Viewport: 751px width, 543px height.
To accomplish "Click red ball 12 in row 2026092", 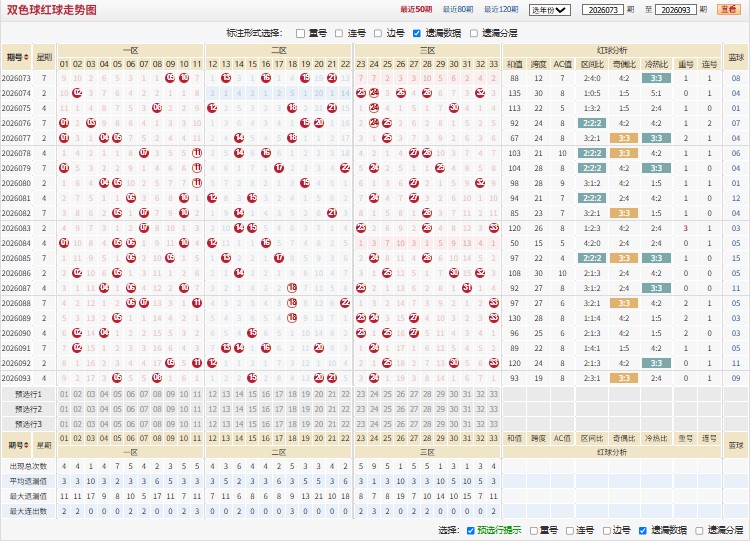I will (x=212, y=363).
